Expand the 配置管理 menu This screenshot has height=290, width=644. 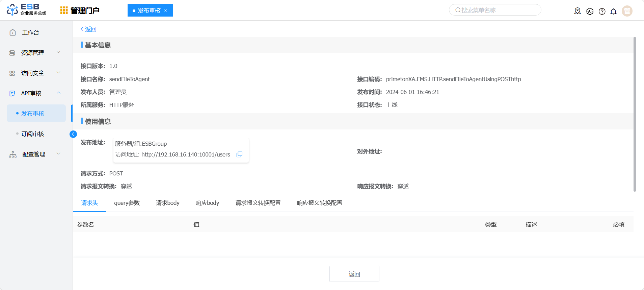pyautogui.click(x=33, y=154)
